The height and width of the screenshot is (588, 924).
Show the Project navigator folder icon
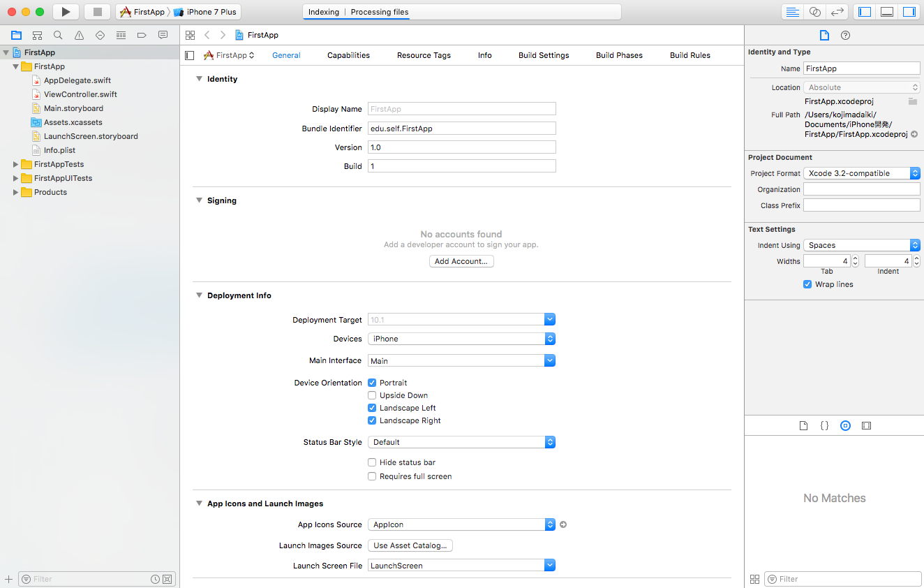(x=17, y=35)
